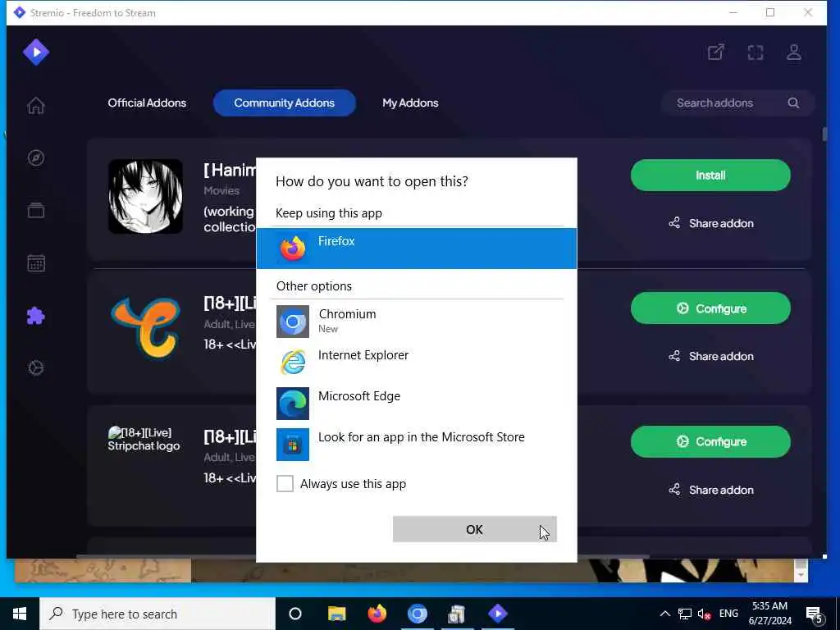Click the muted volume icon in the tray
The image size is (840, 630).
pos(704,614)
